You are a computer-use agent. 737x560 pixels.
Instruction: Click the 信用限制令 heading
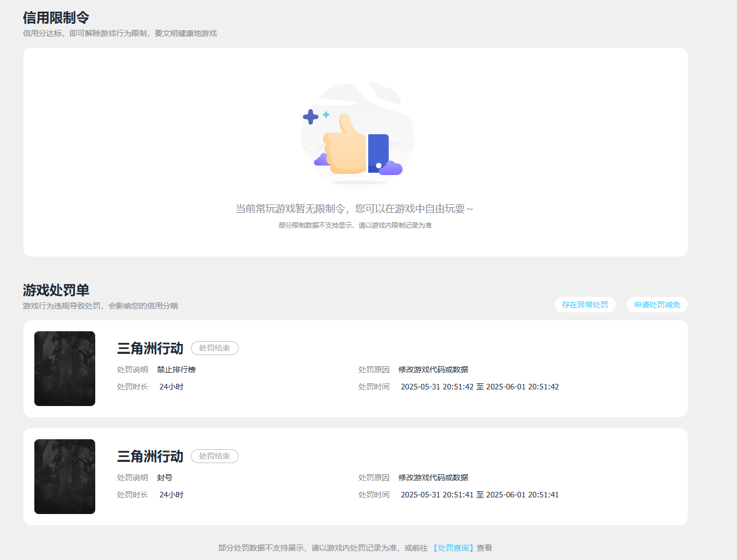56,18
